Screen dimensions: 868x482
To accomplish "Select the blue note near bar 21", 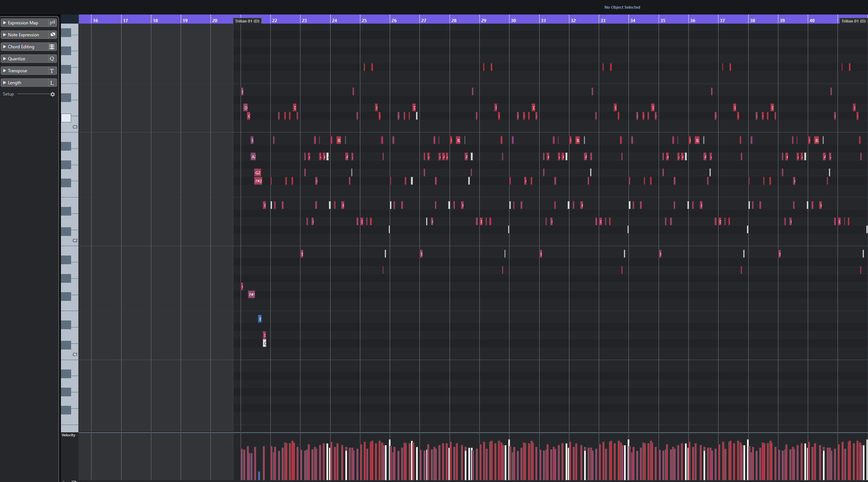I will pos(260,319).
